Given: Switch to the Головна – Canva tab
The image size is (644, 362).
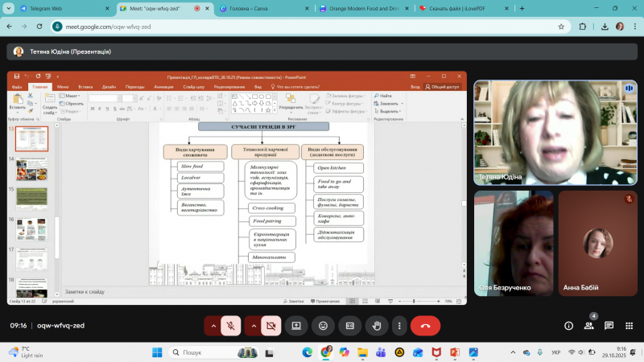Looking at the screenshot, I should [256, 8].
